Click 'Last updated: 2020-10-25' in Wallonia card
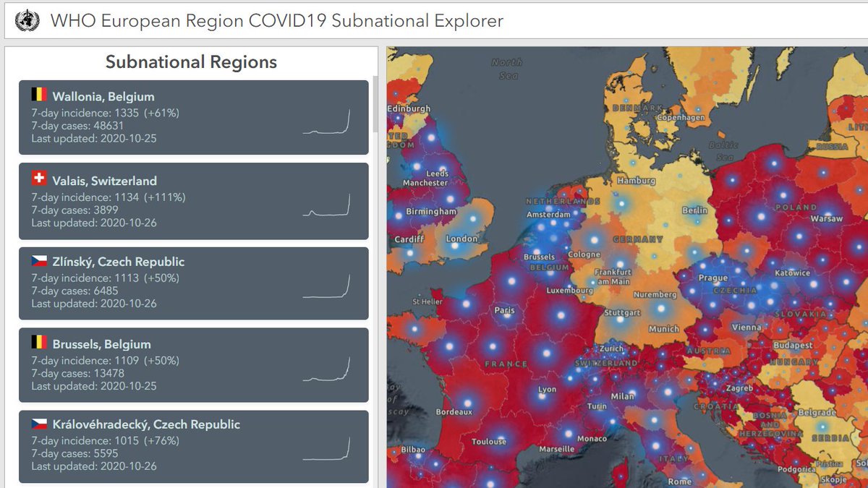Image resolution: width=868 pixels, height=488 pixels. (x=94, y=139)
